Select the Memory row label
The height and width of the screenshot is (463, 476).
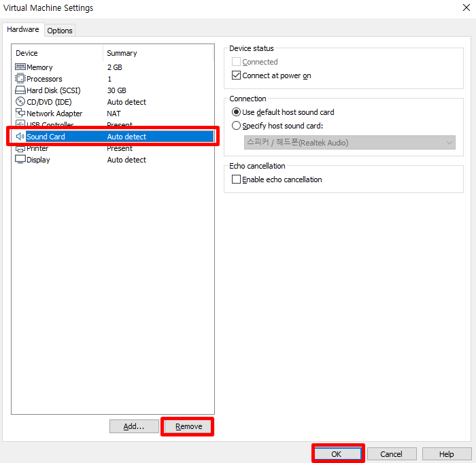click(x=39, y=67)
